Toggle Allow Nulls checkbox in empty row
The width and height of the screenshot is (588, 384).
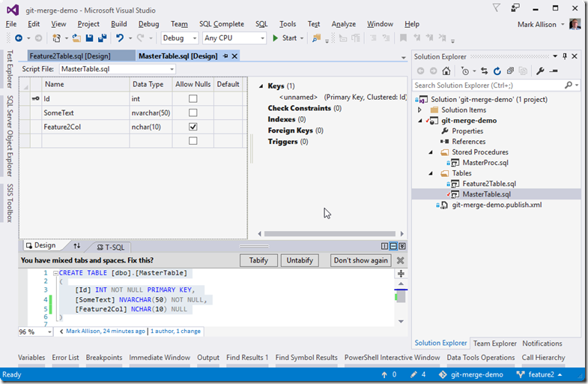[193, 141]
